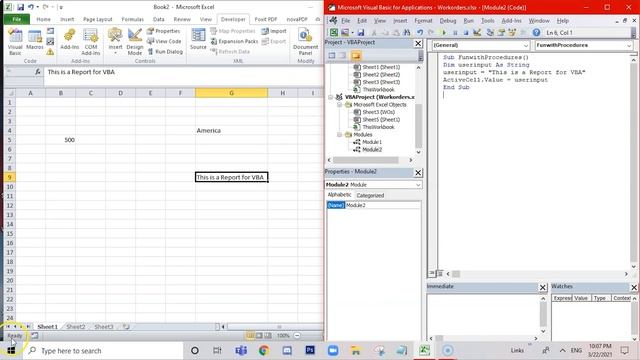Click View Code in Controls group
This screenshot has width=640, height=360.
(x=164, y=41)
